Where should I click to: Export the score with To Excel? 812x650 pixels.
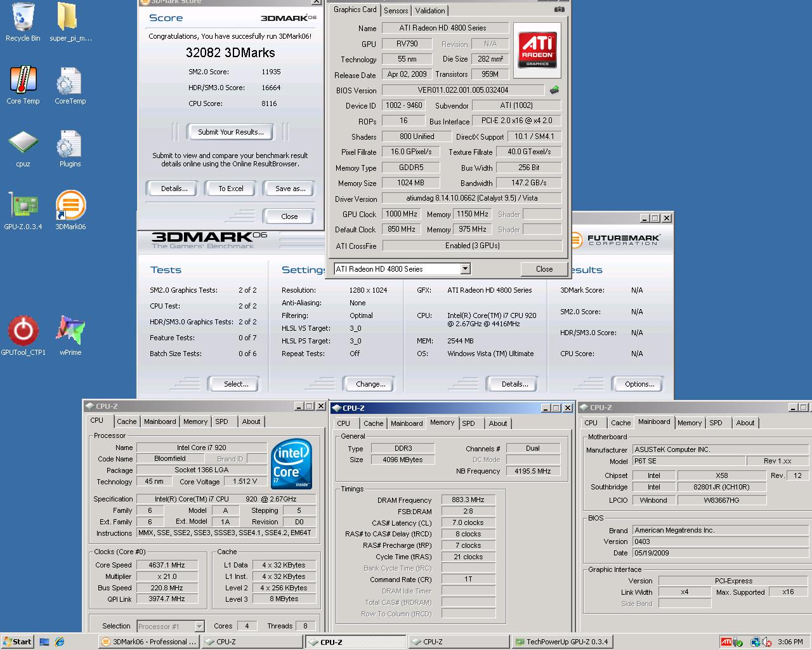pyautogui.click(x=231, y=189)
